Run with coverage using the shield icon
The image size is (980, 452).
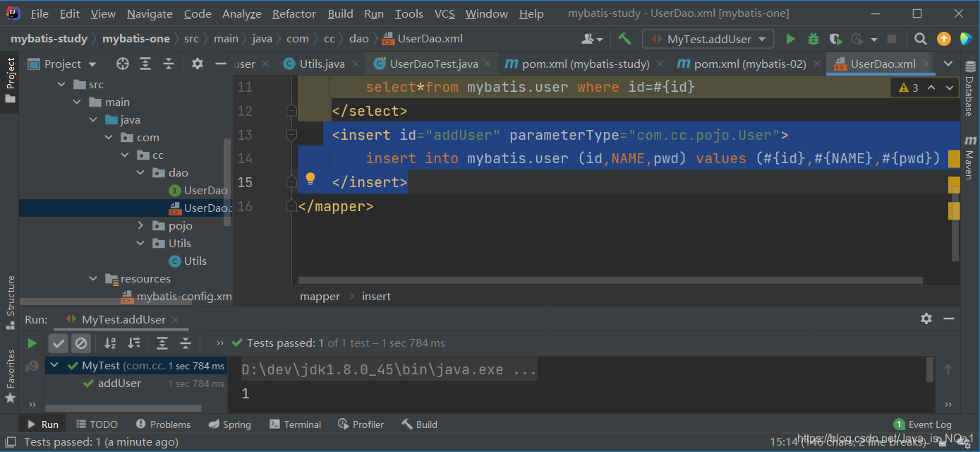pos(835,39)
